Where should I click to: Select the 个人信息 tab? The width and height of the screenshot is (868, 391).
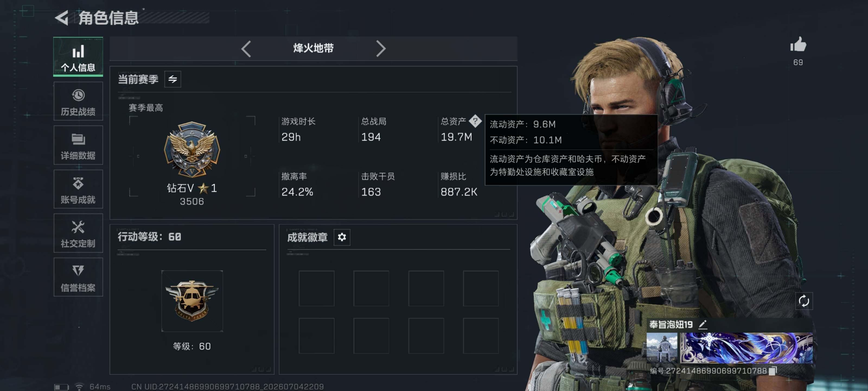click(x=78, y=57)
